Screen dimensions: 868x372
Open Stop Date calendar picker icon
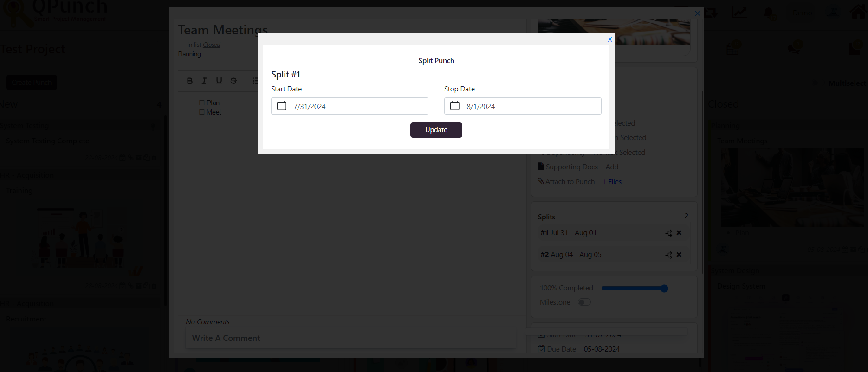point(455,106)
